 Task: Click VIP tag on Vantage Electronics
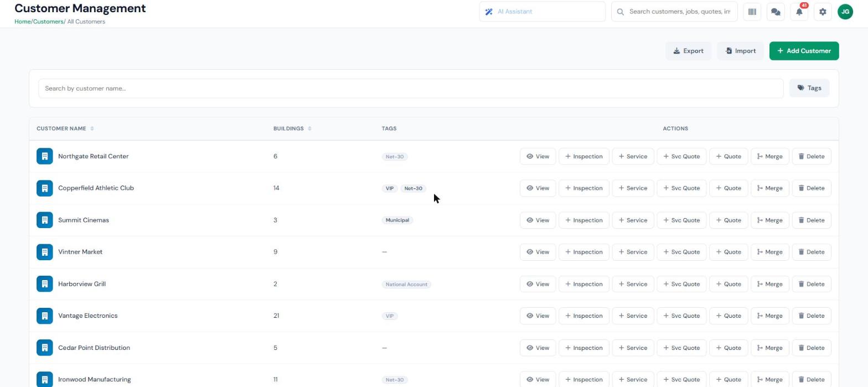[390, 316]
